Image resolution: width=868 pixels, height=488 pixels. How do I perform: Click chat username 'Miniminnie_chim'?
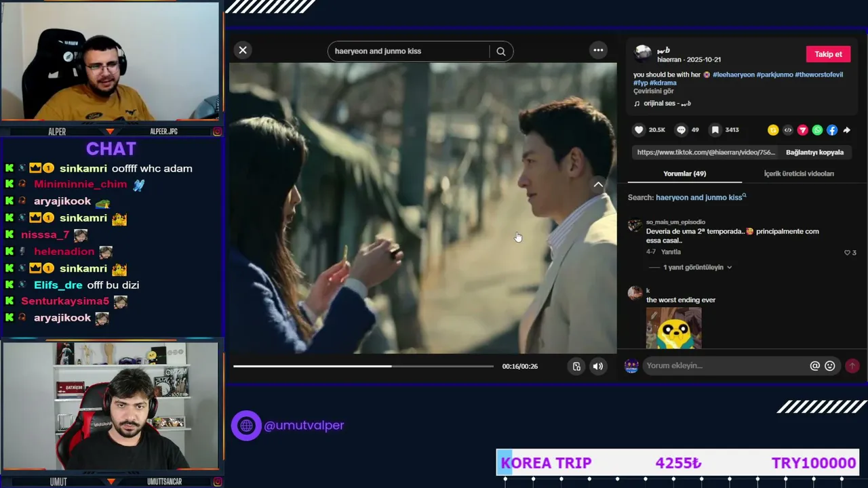click(80, 184)
